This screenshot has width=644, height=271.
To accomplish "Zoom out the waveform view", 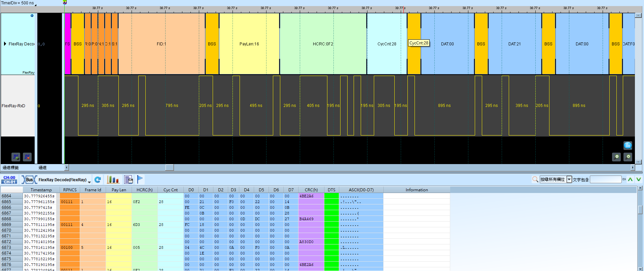I will [x=616, y=157].
